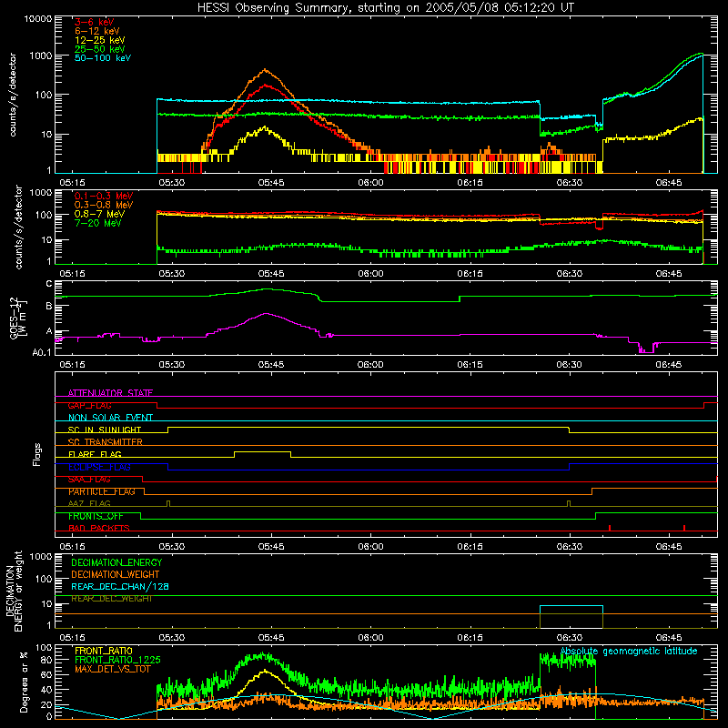Click the first BAD_PACKETS red spike

(609, 528)
